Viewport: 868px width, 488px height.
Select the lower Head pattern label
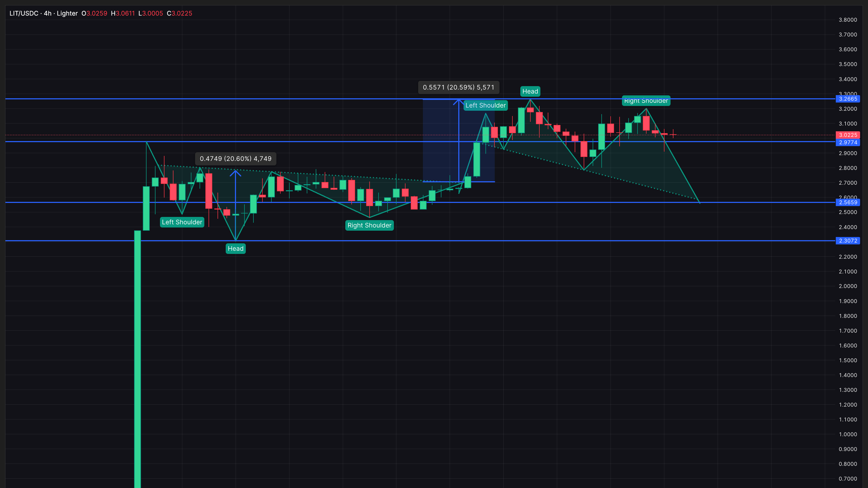pos(235,249)
